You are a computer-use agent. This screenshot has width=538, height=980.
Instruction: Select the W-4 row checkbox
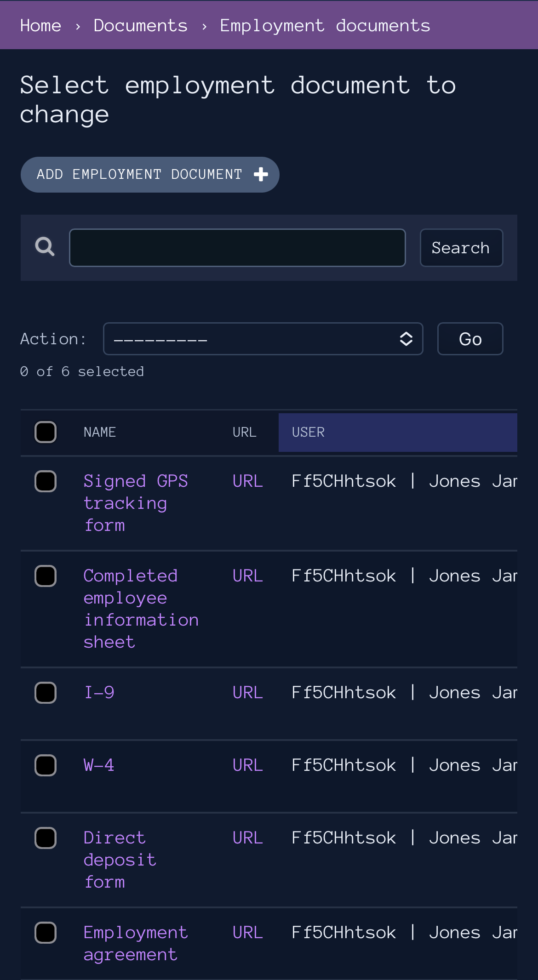pyautogui.click(x=46, y=765)
